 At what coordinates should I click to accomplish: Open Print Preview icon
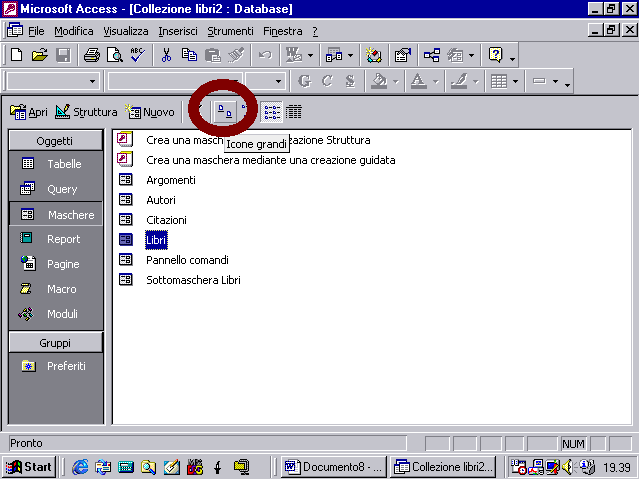click(115, 55)
